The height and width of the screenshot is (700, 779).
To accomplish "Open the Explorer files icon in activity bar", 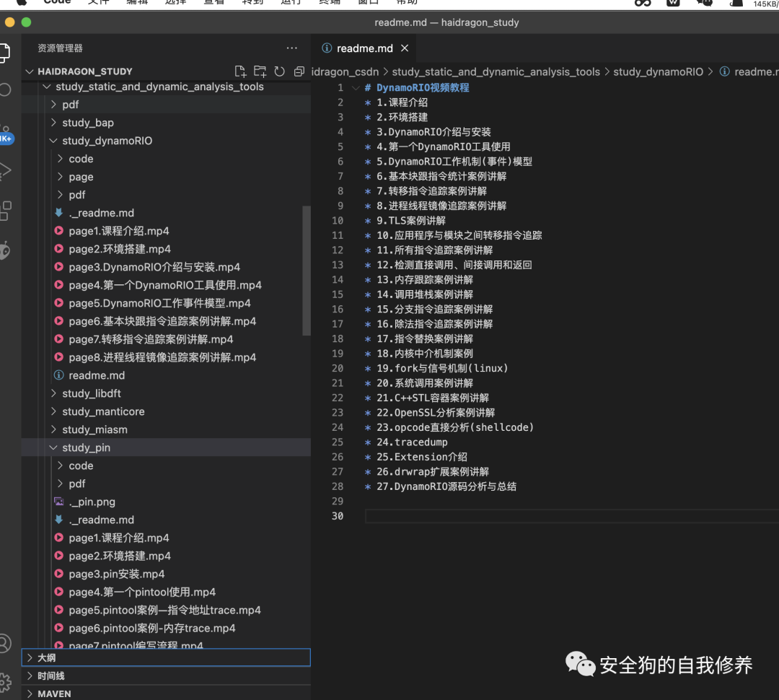I will pyautogui.click(x=4, y=53).
